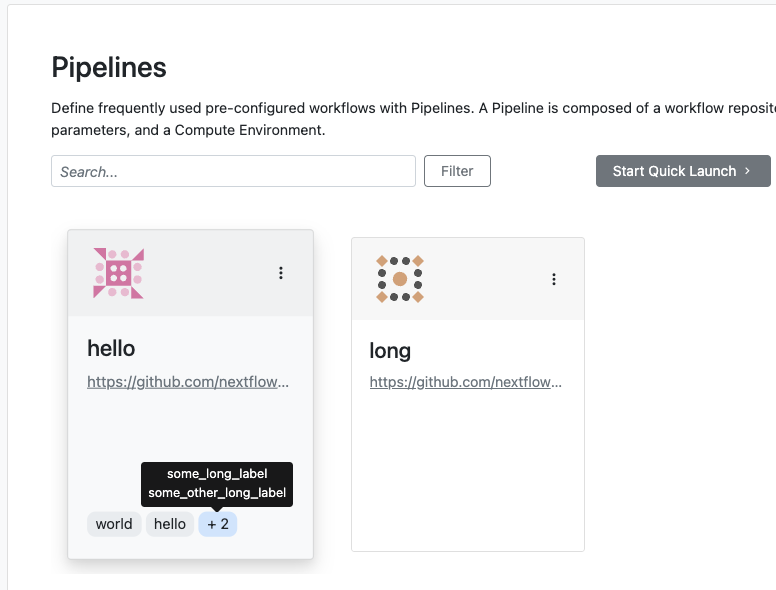Click some_other_long_label in the tooltip

(x=217, y=493)
